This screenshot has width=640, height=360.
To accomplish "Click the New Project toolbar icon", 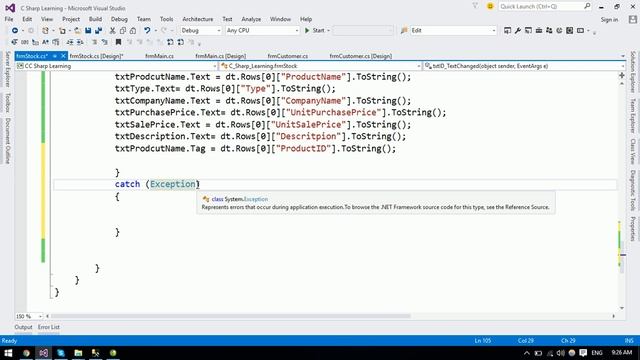I will coord(45,31).
